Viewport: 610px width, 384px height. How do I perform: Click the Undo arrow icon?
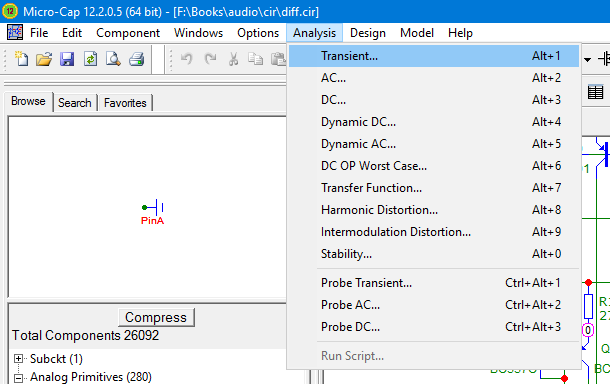[187, 59]
